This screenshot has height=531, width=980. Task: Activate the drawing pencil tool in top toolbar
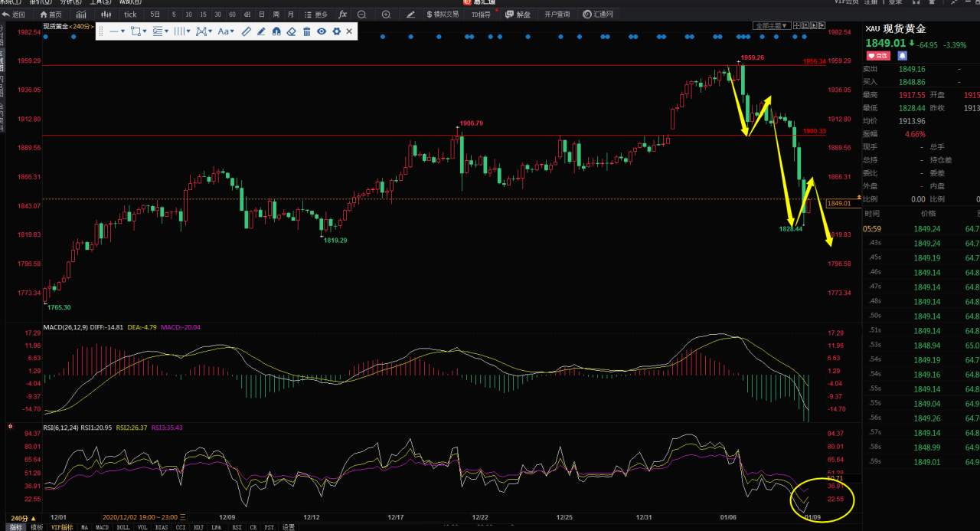tap(410, 15)
